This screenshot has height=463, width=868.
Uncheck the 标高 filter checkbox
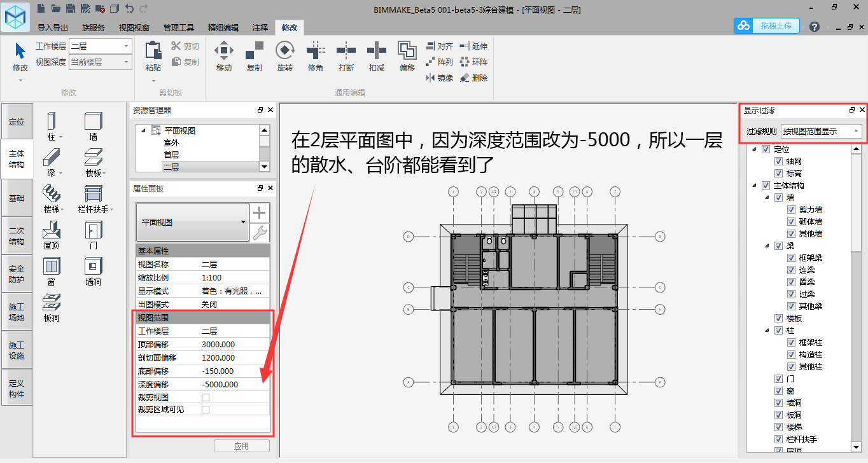tap(778, 174)
